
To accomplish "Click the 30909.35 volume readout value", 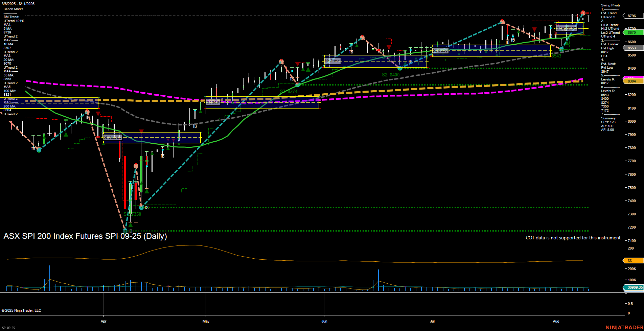I will pyautogui.click(x=635, y=287).
